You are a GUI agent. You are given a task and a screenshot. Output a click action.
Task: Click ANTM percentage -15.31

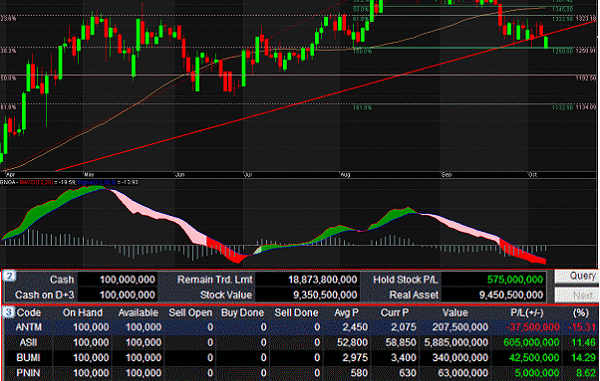582,327
